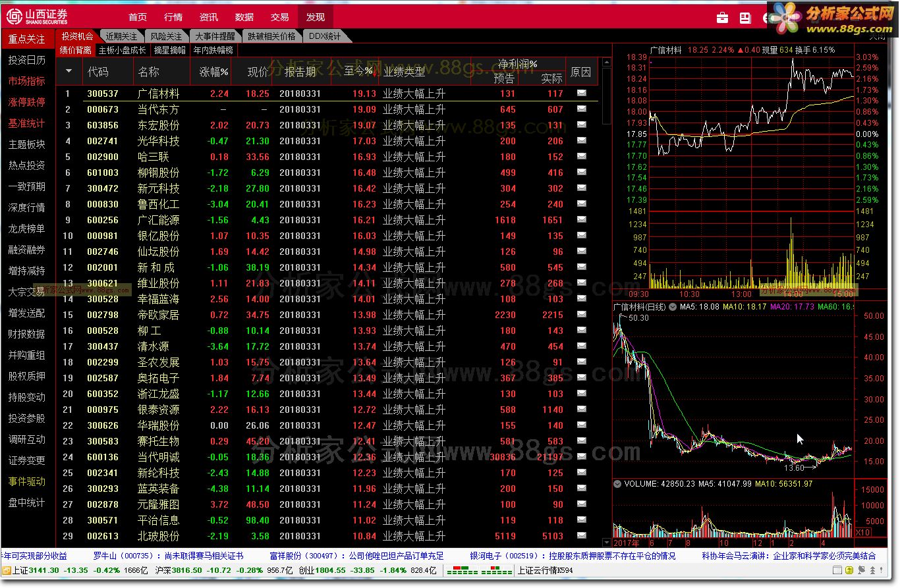Open the envelope reason icon for 银亿股份
The width and height of the screenshot is (900, 588).
coord(581,236)
